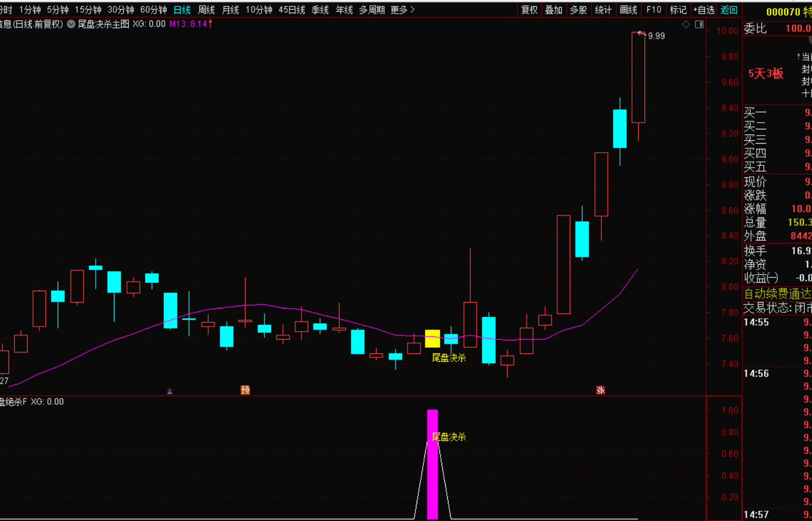Screen dimensions: 812x521
Task: Click the magenta signal bar in the sub-chart
Action: pos(432,464)
